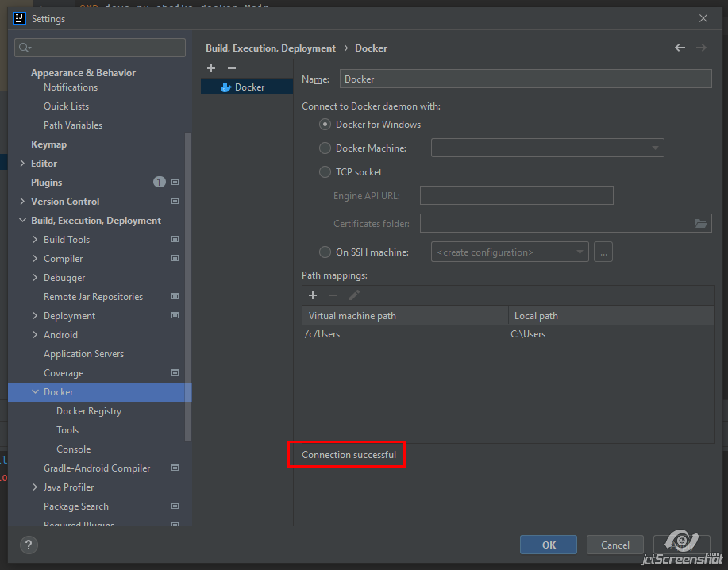
Task: Open the Certificates folder browse icon
Action: [x=700, y=223]
